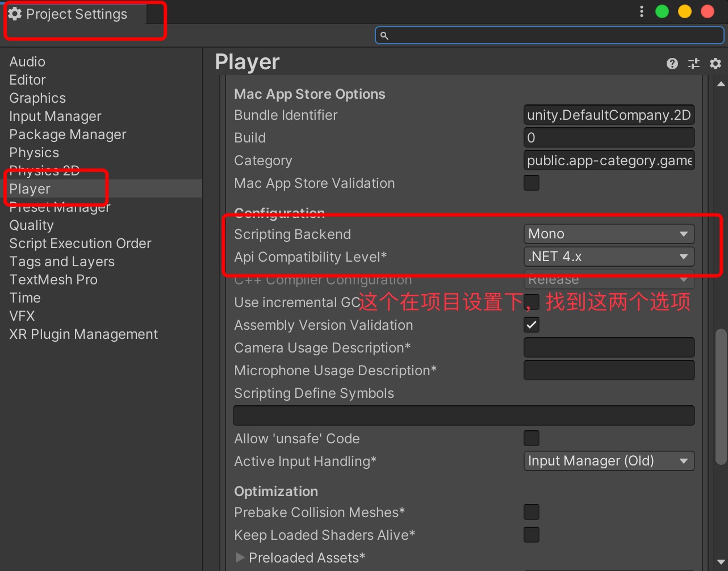The image size is (728, 571).
Task: Enable Allow 'unsafe' Code
Action: pyautogui.click(x=531, y=438)
